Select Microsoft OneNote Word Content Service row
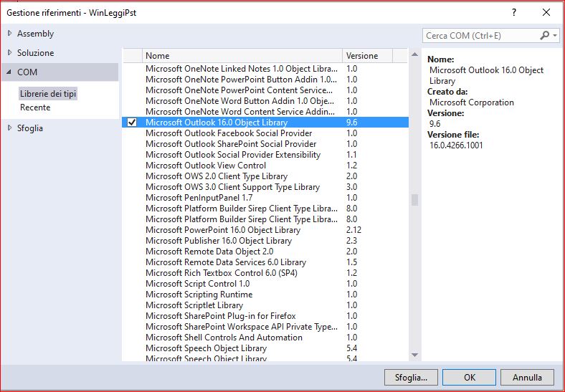565x392 pixels. pyautogui.click(x=265, y=112)
